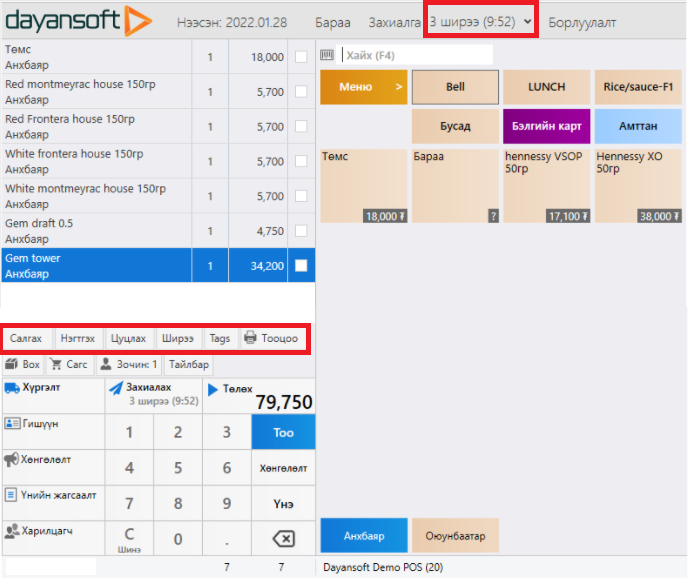Select the LUNCH category

546,87
